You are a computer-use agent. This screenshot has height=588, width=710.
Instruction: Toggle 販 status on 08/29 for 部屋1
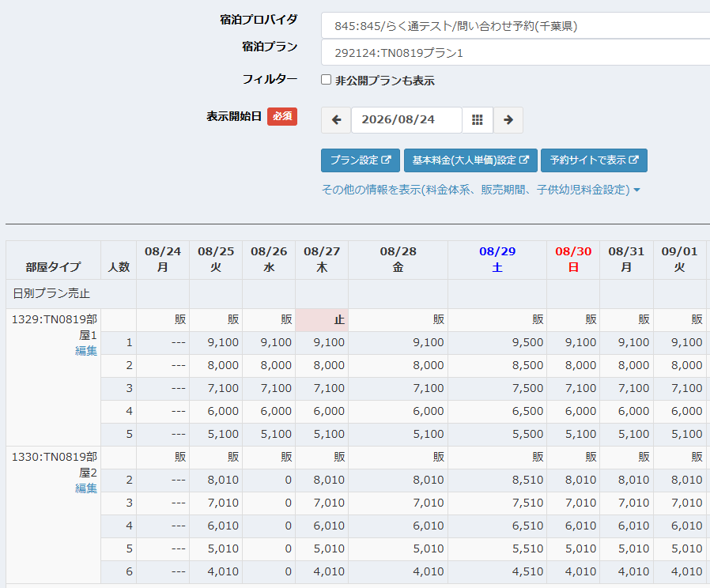[x=497, y=320]
